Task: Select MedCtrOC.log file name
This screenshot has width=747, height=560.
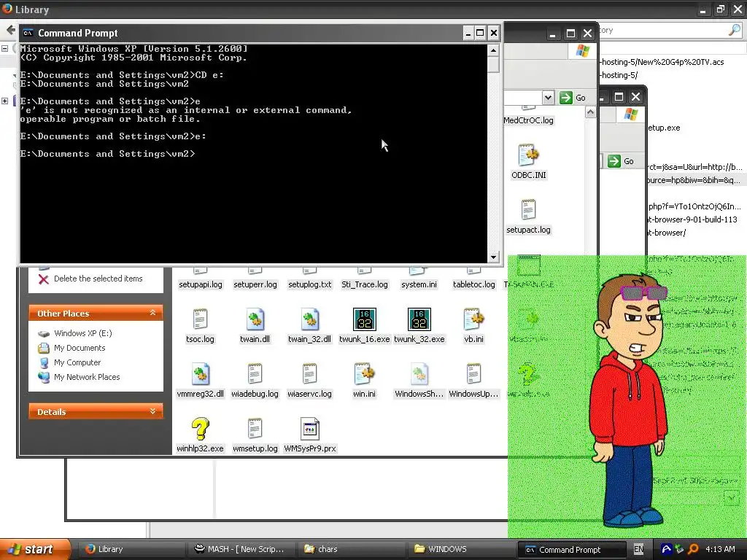Action: [528, 120]
